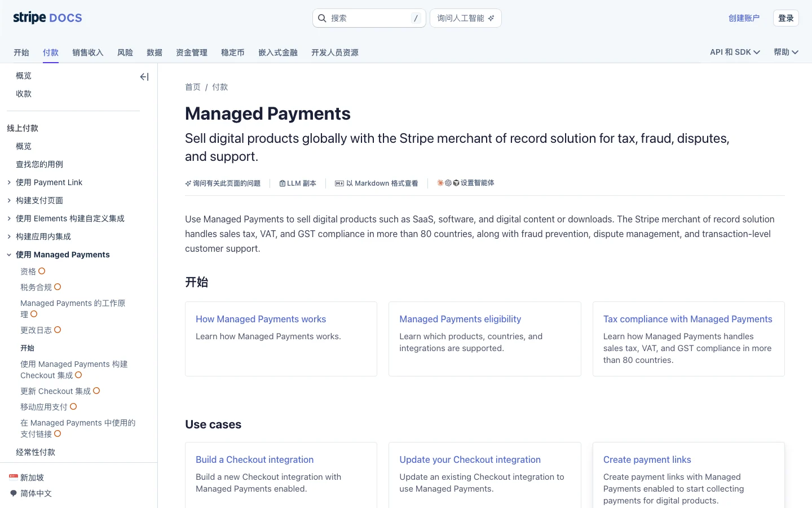812x508 pixels.
Task: Expand 使用 Payment Link section
Action: (9, 182)
